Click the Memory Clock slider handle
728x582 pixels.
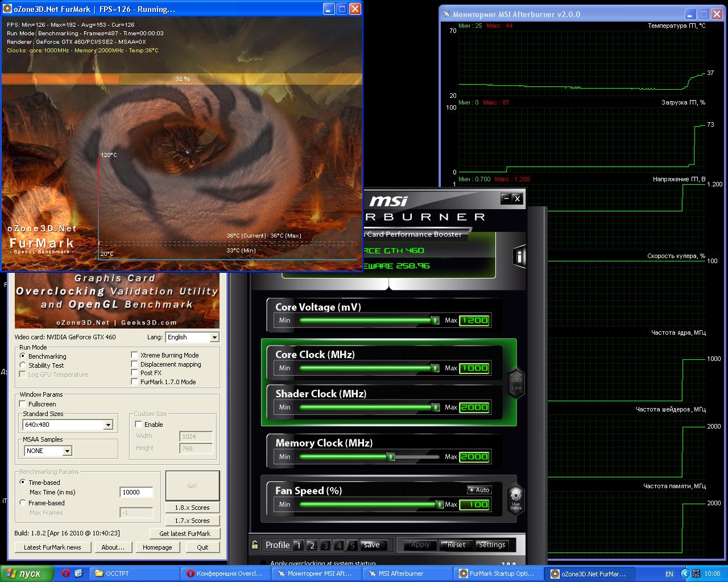click(391, 456)
